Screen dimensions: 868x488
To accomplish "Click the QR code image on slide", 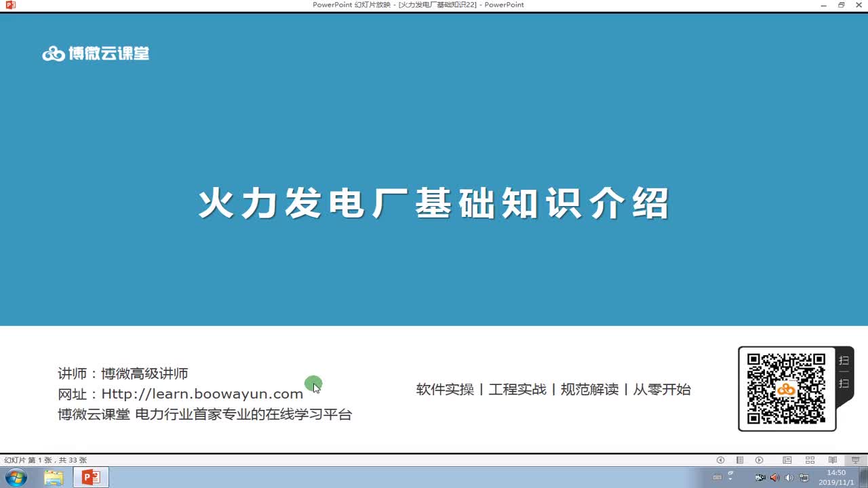I will point(787,389).
